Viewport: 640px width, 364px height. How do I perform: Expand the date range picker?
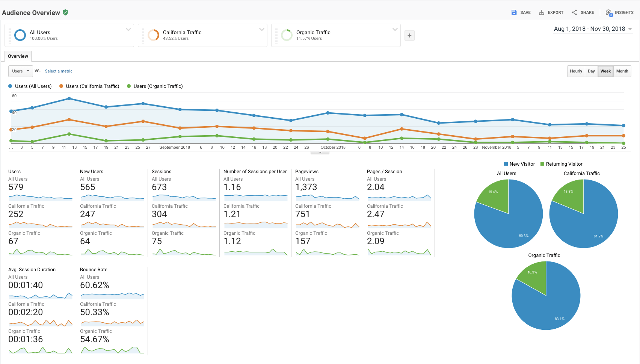click(630, 29)
